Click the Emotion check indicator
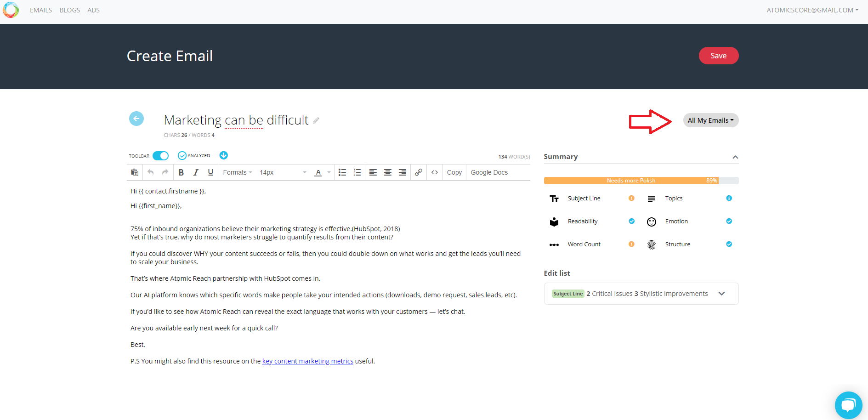The width and height of the screenshot is (868, 420). click(x=729, y=221)
